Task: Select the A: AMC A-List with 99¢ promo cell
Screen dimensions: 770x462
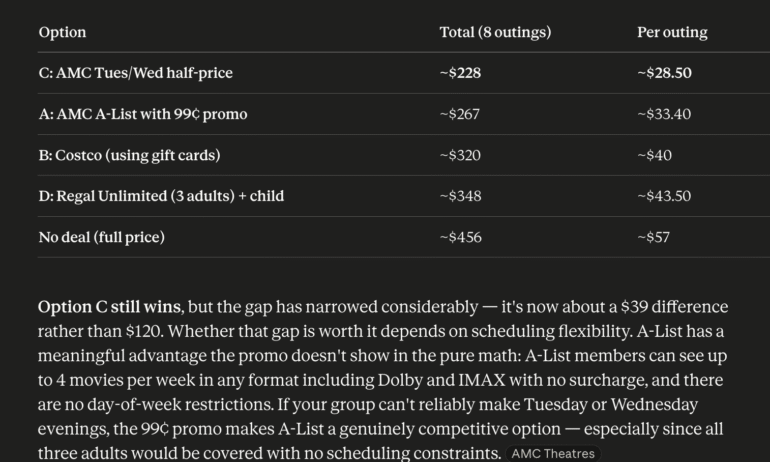Action: (x=143, y=114)
